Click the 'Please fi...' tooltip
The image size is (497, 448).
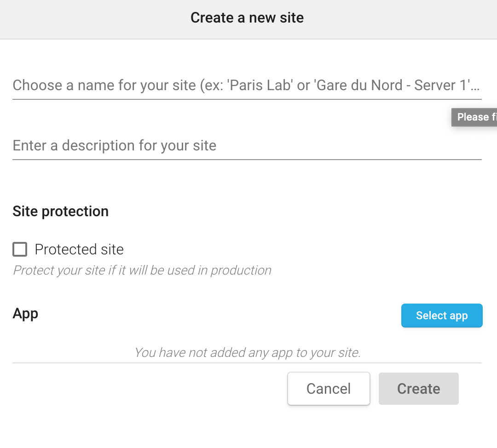pos(475,117)
